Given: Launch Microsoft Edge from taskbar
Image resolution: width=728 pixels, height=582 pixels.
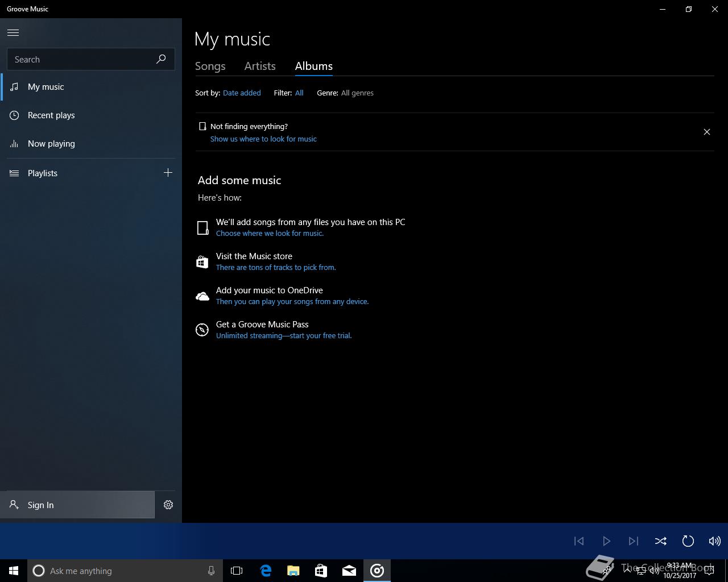Looking at the screenshot, I should [x=266, y=571].
